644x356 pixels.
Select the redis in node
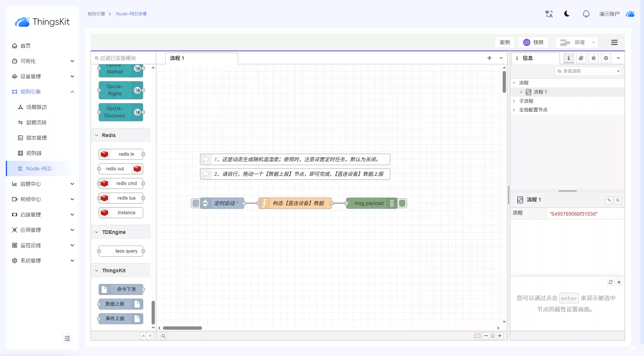pyautogui.click(x=121, y=154)
